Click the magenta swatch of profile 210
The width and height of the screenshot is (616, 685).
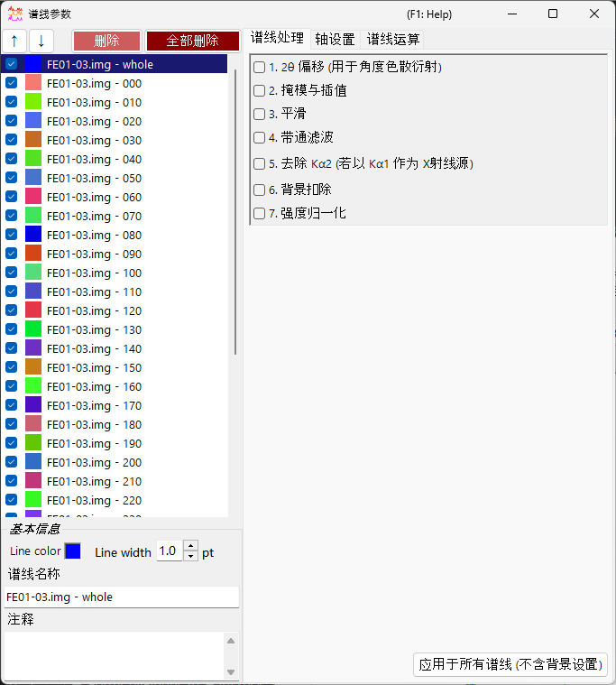tap(33, 480)
